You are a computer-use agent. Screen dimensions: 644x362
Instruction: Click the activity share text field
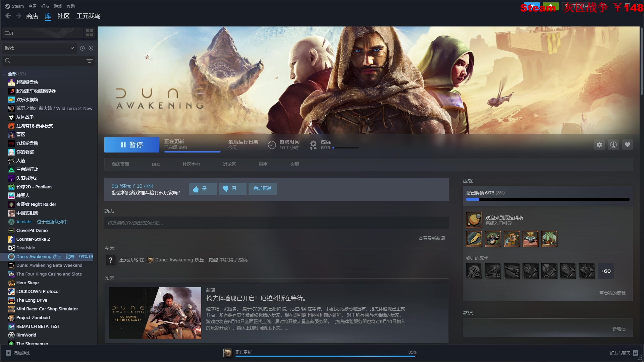(x=276, y=223)
